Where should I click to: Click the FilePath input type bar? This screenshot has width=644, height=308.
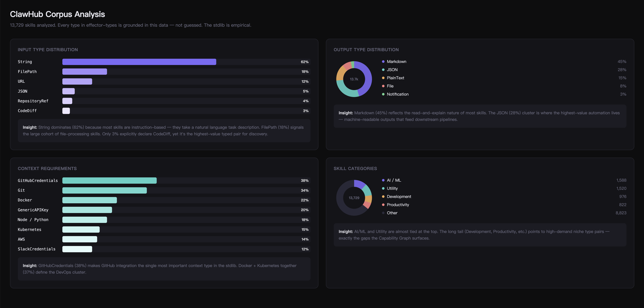point(84,72)
